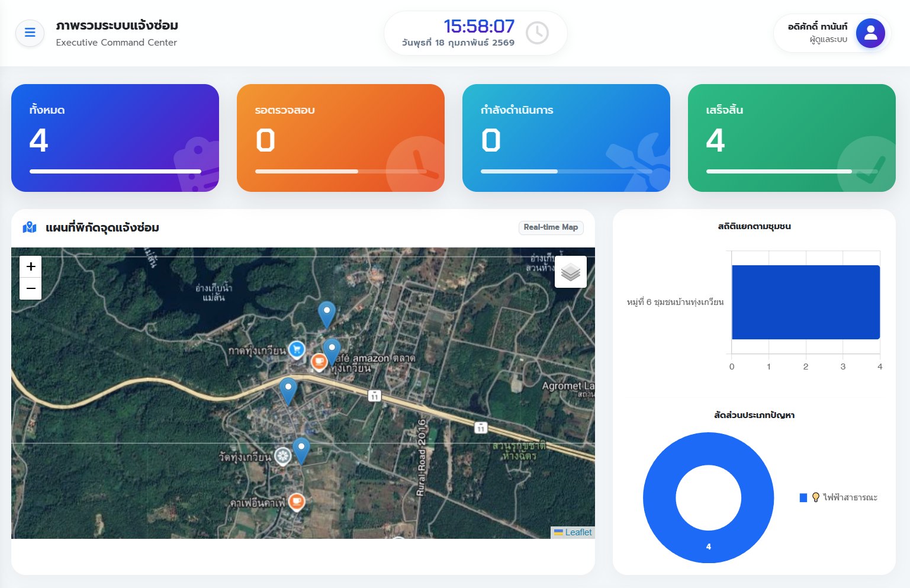Screen dimensions: 910x588
Task: Click the shopping cart icon at กาดทุ่งเกวียน
Action: pos(297,349)
